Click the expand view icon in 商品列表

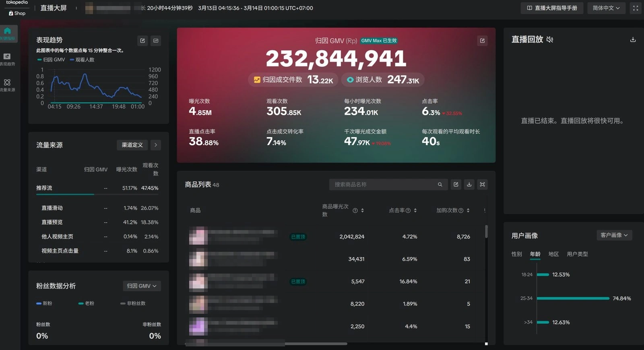(x=482, y=185)
